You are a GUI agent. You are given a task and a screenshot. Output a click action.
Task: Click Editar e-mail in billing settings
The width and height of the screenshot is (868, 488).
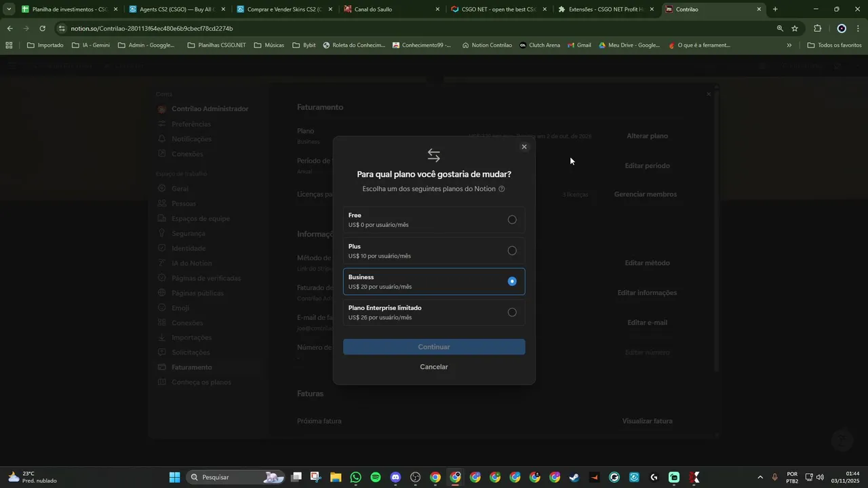(x=648, y=323)
